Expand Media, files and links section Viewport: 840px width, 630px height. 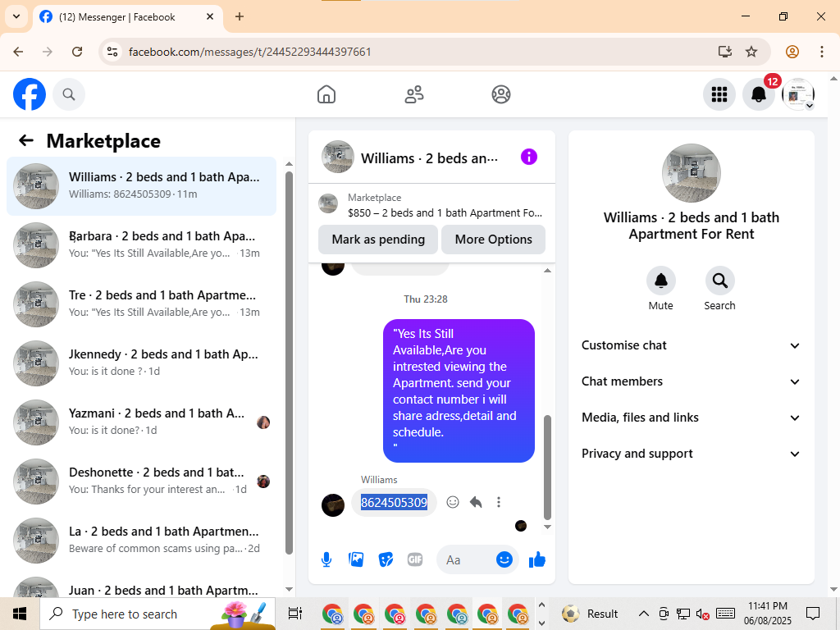[x=691, y=418]
